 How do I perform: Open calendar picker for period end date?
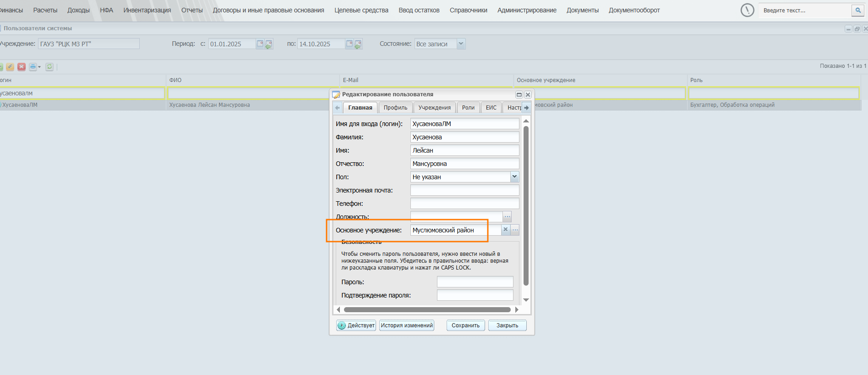coord(349,44)
